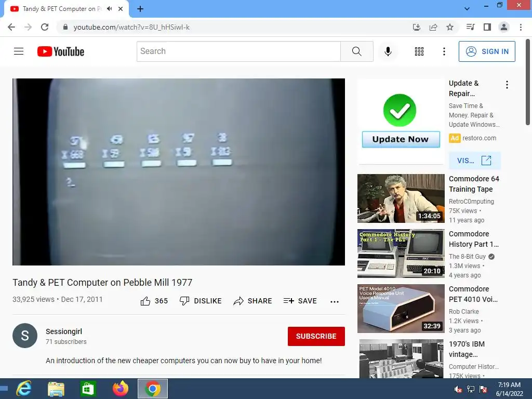Close the Tandy & PET Computer tab
Screen dimensions: 532x399
121,9
